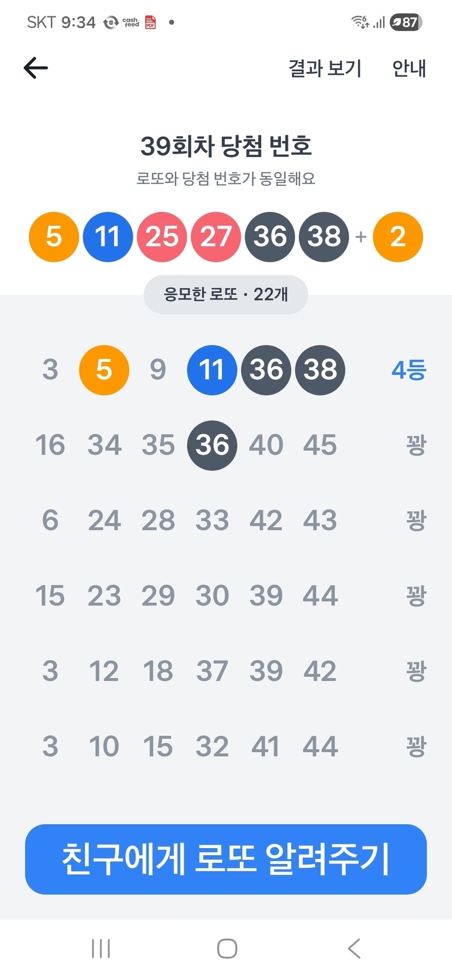
Task: Tap number 28 in the third ticket
Action: click(x=158, y=521)
